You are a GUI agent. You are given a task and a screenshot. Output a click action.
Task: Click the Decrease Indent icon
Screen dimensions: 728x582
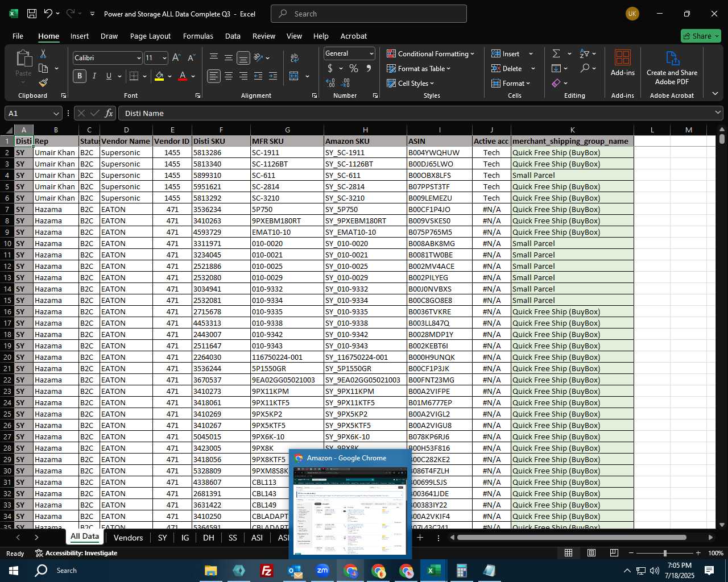click(x=258, y=76)
